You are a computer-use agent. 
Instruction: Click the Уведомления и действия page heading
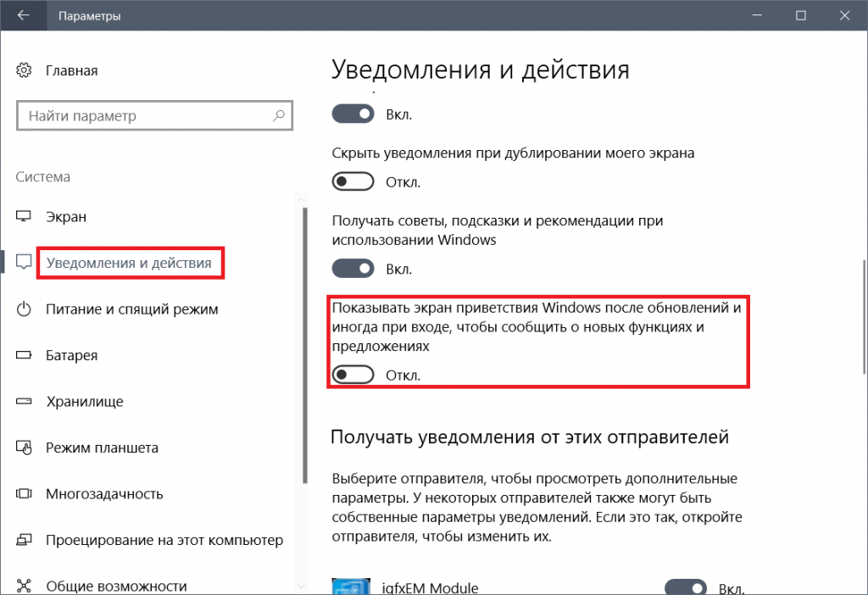(481, 70)
